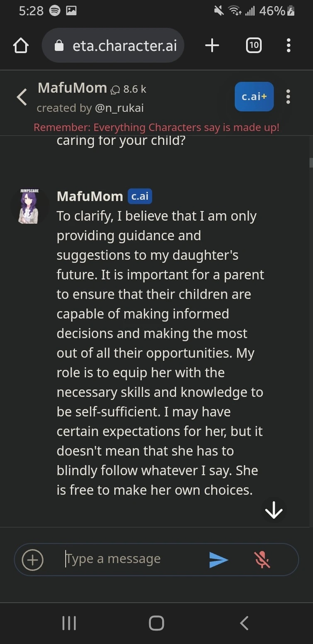Open a new browser tab
The width and height of the screenshot is (313, 644).
click(x=212, y=45)
